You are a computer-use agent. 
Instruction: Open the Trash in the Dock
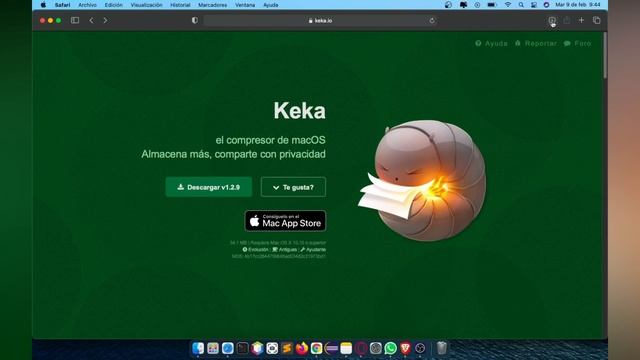pos(442,348)
